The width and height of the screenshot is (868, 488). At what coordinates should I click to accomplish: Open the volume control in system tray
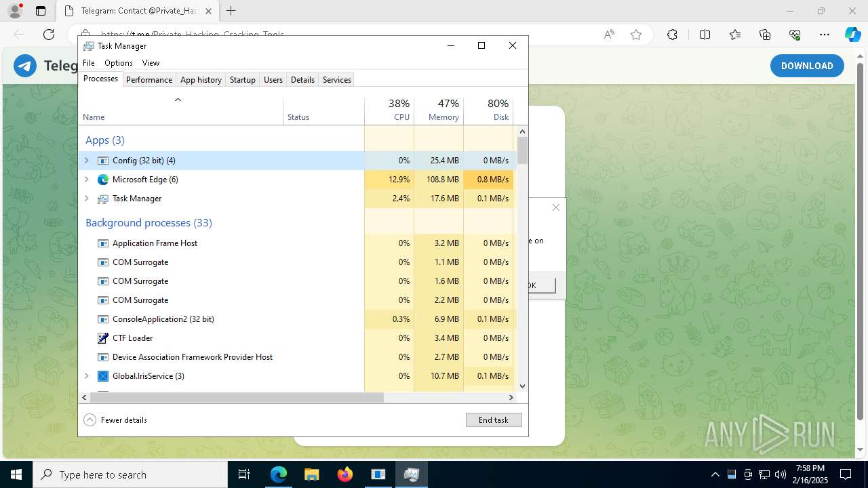click(781, 474)
